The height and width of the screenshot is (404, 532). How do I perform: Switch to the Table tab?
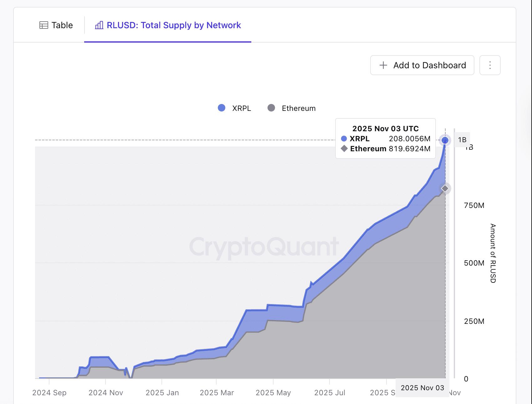point(56,25)
